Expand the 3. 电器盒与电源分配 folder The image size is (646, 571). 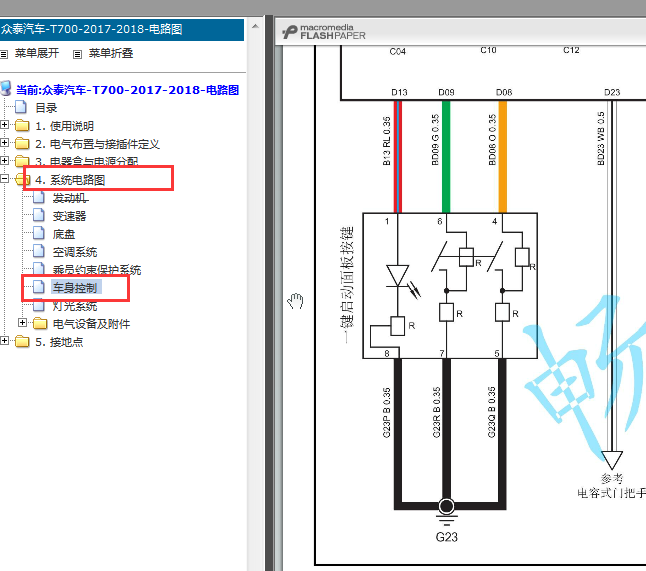[5, 161]
